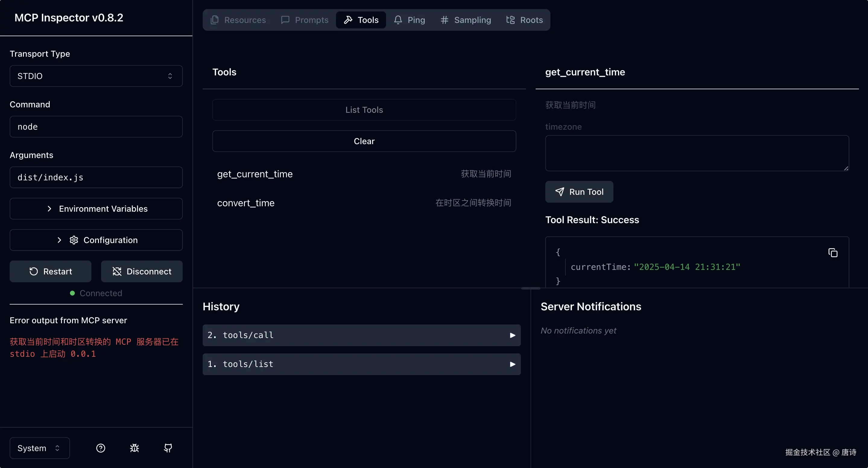The image size is (868, 468).
Task: Click the Clear button
Action: (x=364, y=141)
